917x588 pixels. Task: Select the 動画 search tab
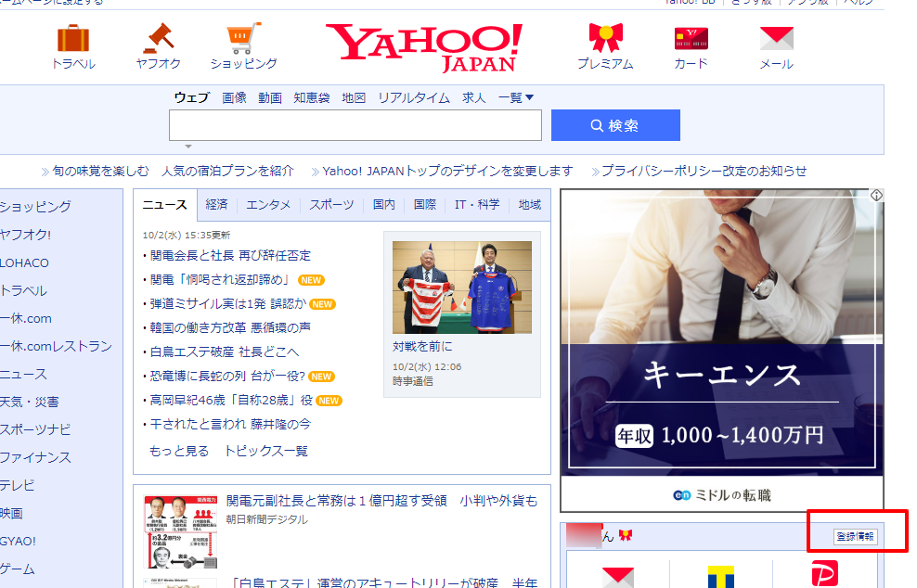pos(270,97)
